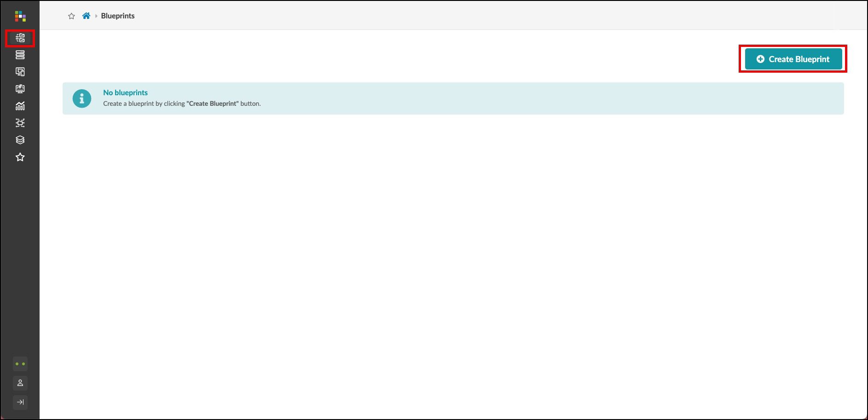868x420 pixels.
Task: Click the breadcrumb separator arrow
Action: [96, 16]
